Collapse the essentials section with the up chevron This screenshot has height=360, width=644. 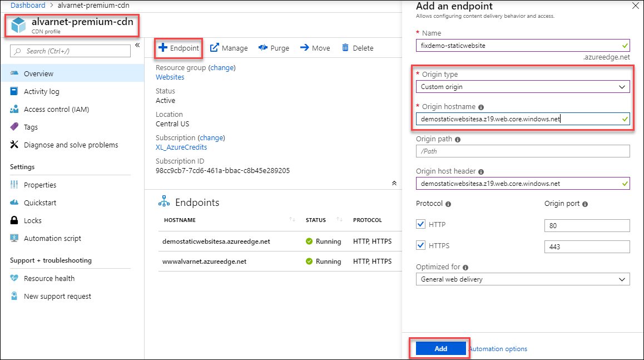coord(394,183)
